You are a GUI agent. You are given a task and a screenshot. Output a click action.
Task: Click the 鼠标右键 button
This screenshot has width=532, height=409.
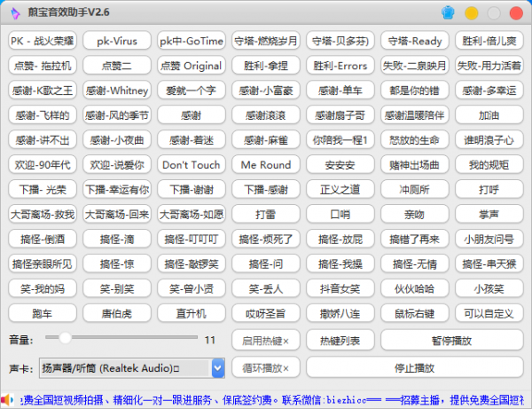pyautogui.click(x=415, y=313)
